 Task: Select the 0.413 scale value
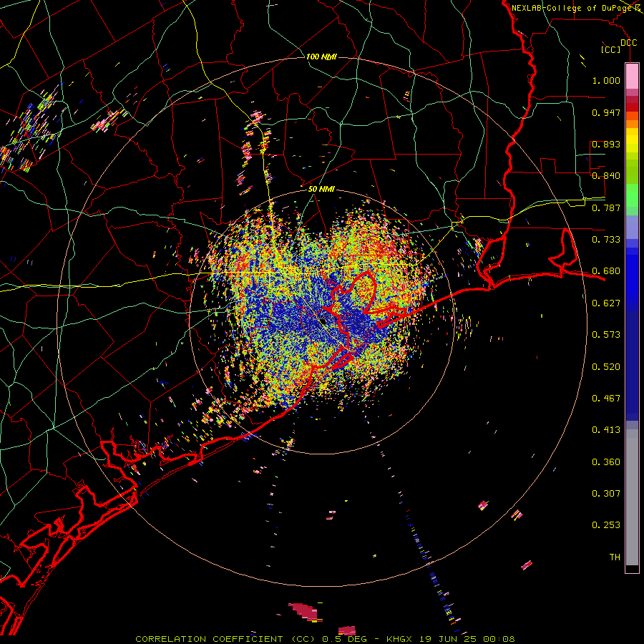tap(606, 430)
